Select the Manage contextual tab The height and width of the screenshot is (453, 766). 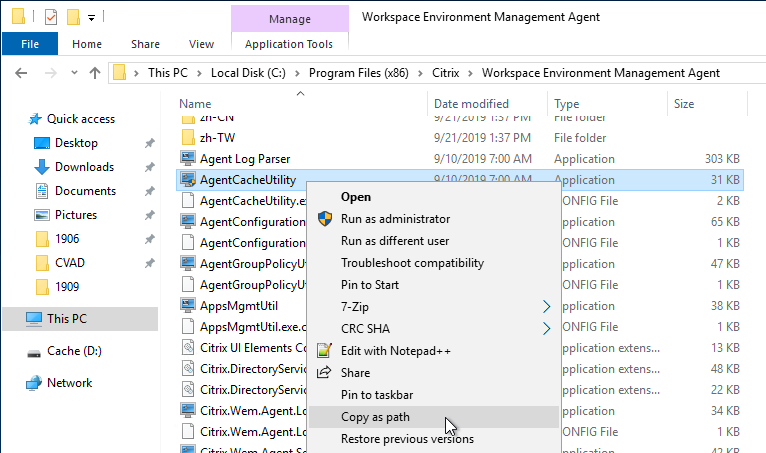point(290,19)
